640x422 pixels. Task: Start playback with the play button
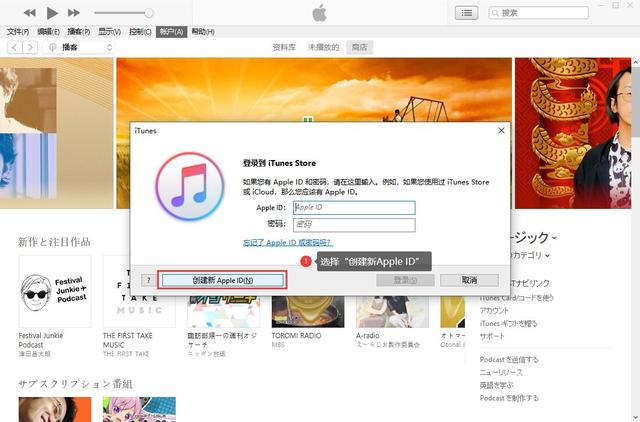click(52, 13)
